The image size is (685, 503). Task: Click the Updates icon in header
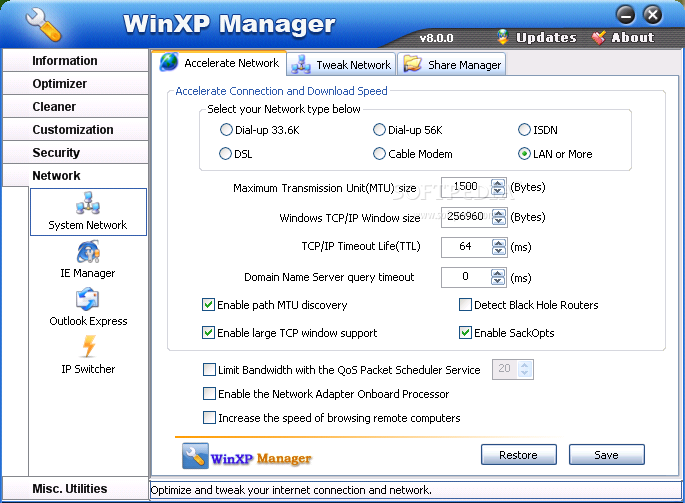pyautogui.click(x=503, y=37)
